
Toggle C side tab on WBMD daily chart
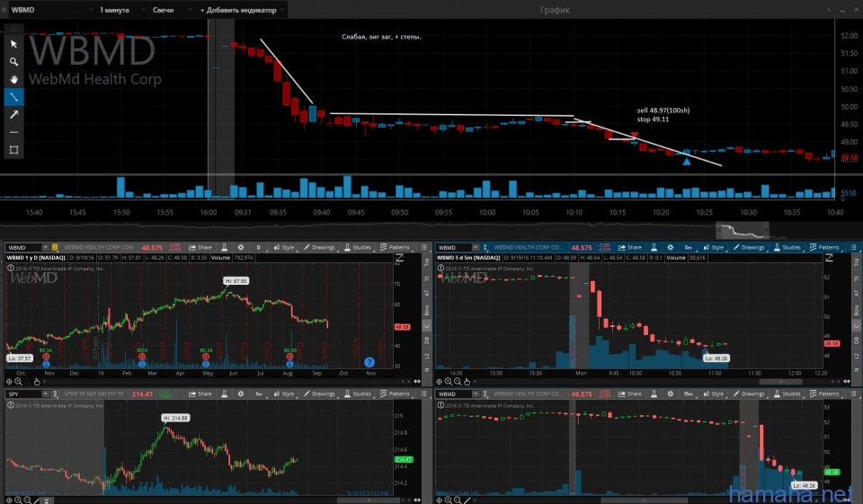(426, 326)
